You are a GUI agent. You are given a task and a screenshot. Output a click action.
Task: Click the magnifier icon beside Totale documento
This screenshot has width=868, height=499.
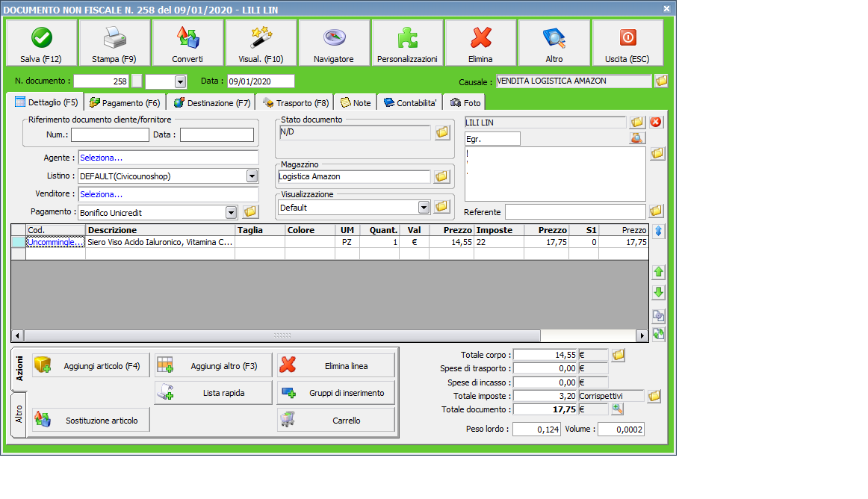tap(617, 409)
